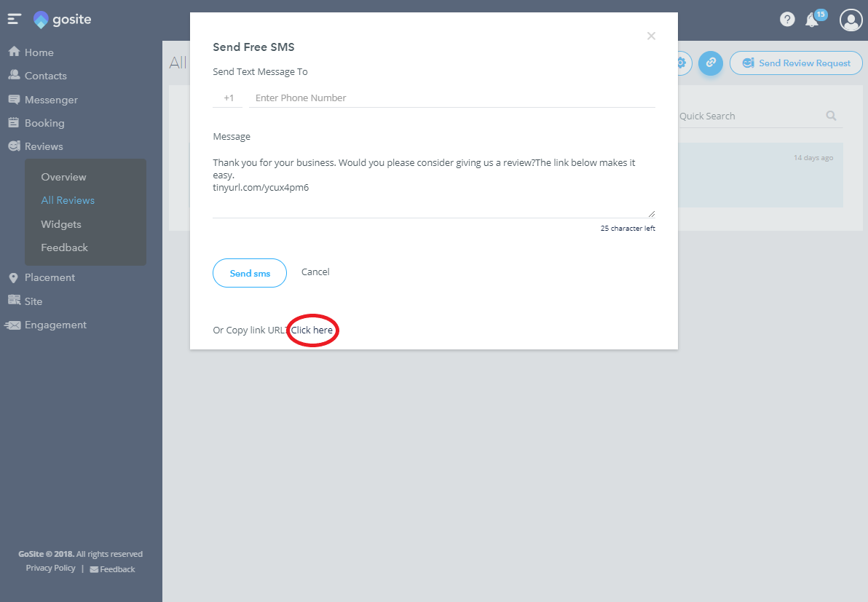Open the Widgets submenu item
Image resolution: width=868 pixels, height=602 pixels.
click(61, 224)
